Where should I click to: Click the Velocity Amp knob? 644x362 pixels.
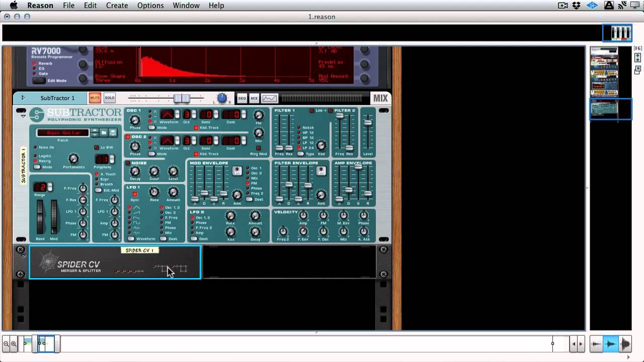click(x=303, y=215)
